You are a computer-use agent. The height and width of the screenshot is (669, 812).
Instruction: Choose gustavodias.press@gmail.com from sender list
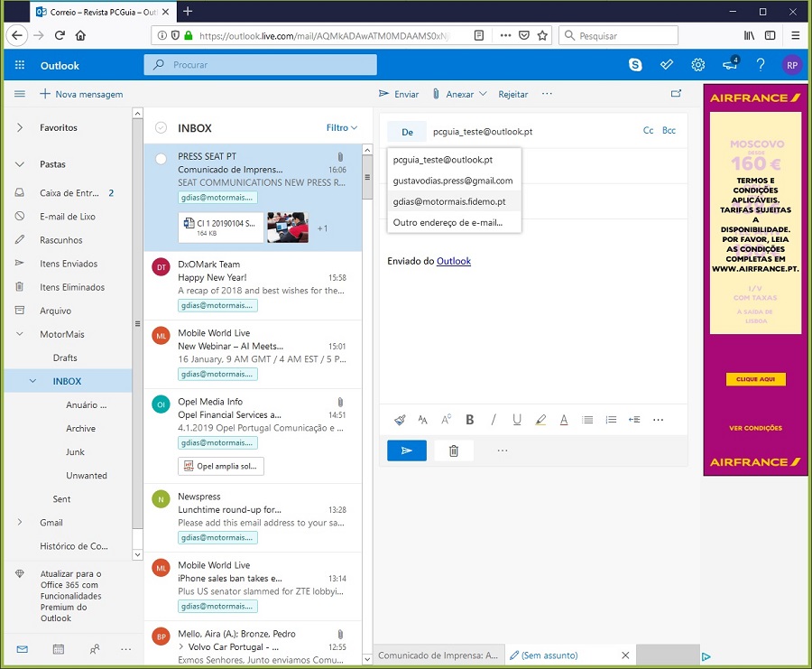tap(453, 181)
